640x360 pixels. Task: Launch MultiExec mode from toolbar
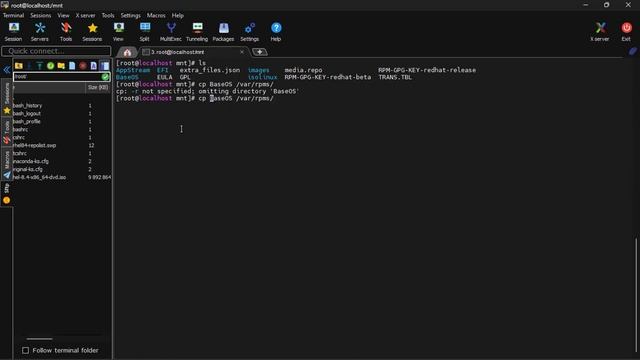coord(171,32)
